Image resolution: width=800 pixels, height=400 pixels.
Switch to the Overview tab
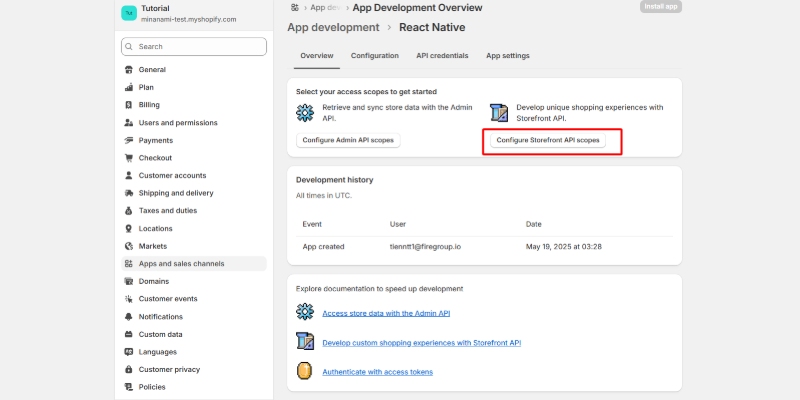[x=317, y=56]
